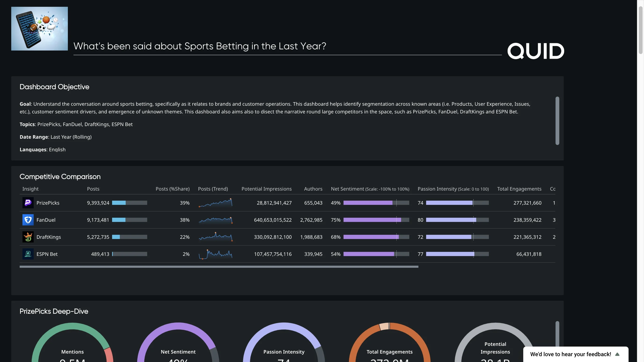The height and width of the screenshot is (362, 644).
Task: Sort by Posts (Trend) column header
Action: tap(213, 189)
